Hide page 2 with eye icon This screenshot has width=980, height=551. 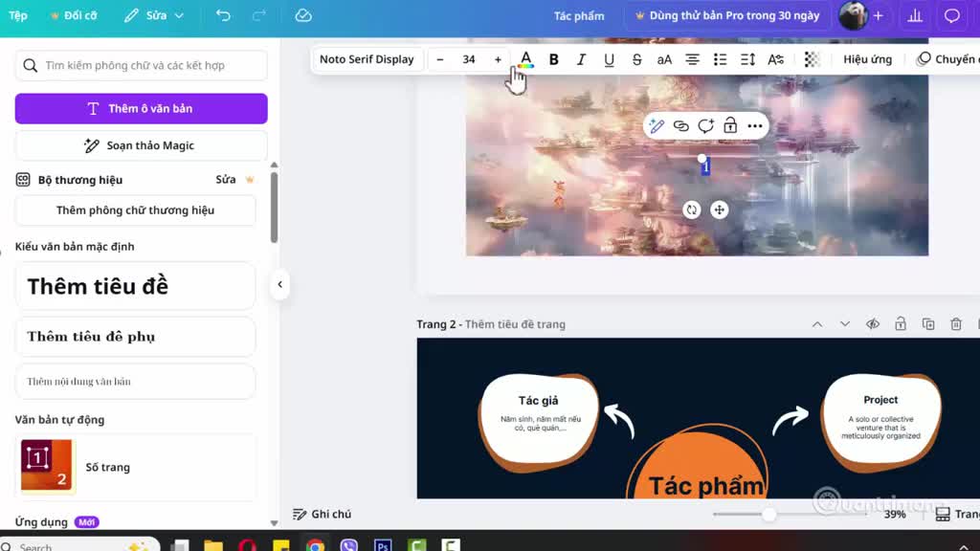(873, 324)
